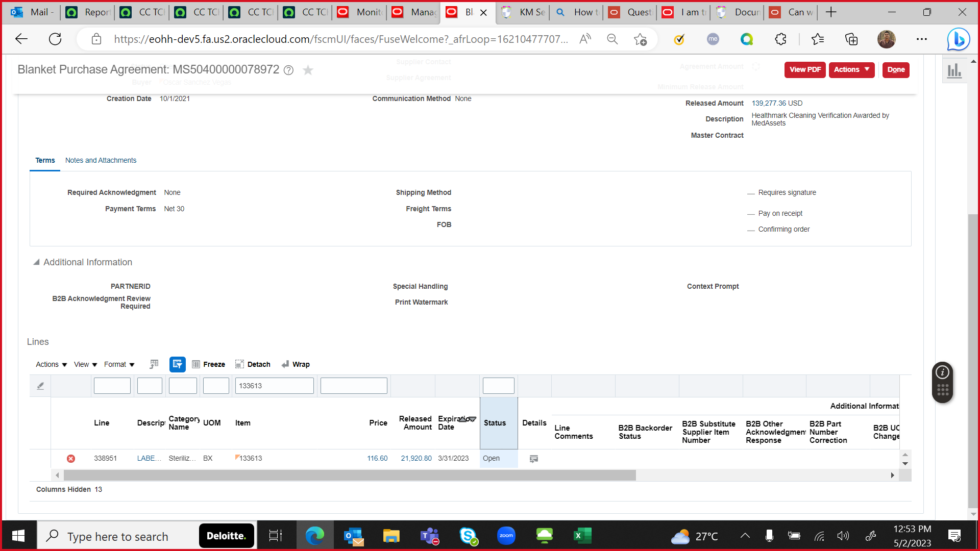Open the analytics chart icon on right edge
980x551 pixels.
[x=953, y=71]
